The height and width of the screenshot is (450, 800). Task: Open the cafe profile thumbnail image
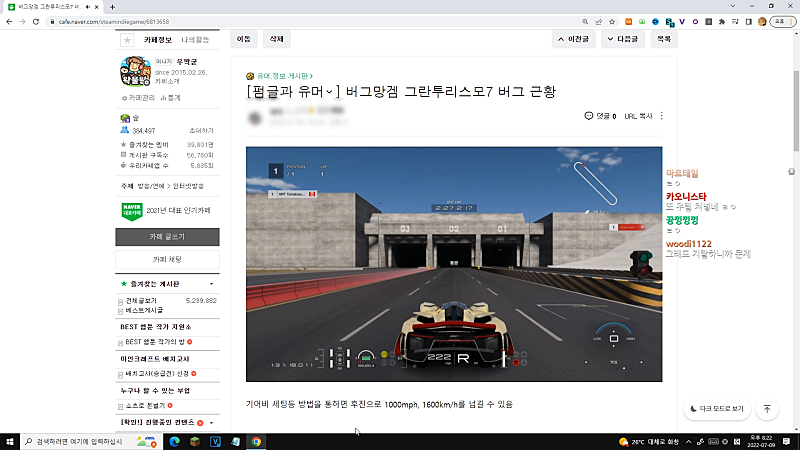[135, 73]
